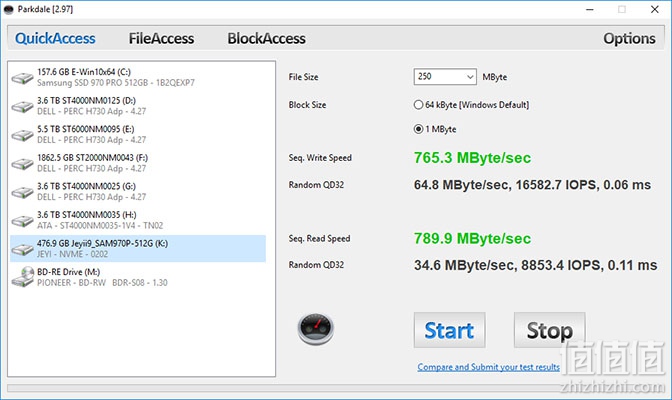The image size is (672, 400).
Task: Open the File Size dropdown arrow
Action: (470, 77)
